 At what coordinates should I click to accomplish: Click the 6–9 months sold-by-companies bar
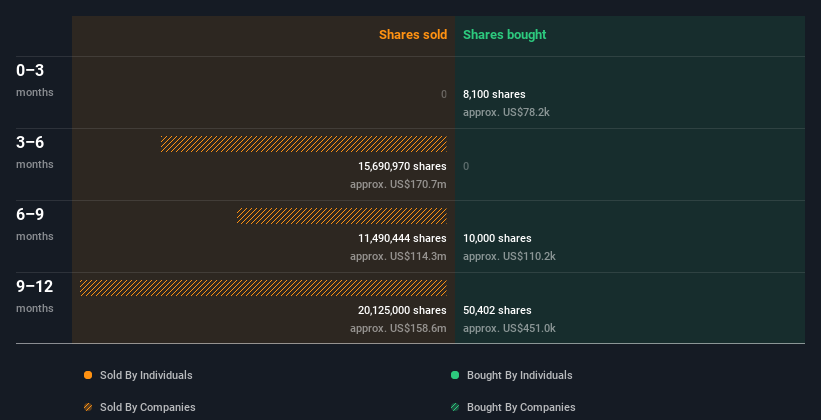[342, 216]
